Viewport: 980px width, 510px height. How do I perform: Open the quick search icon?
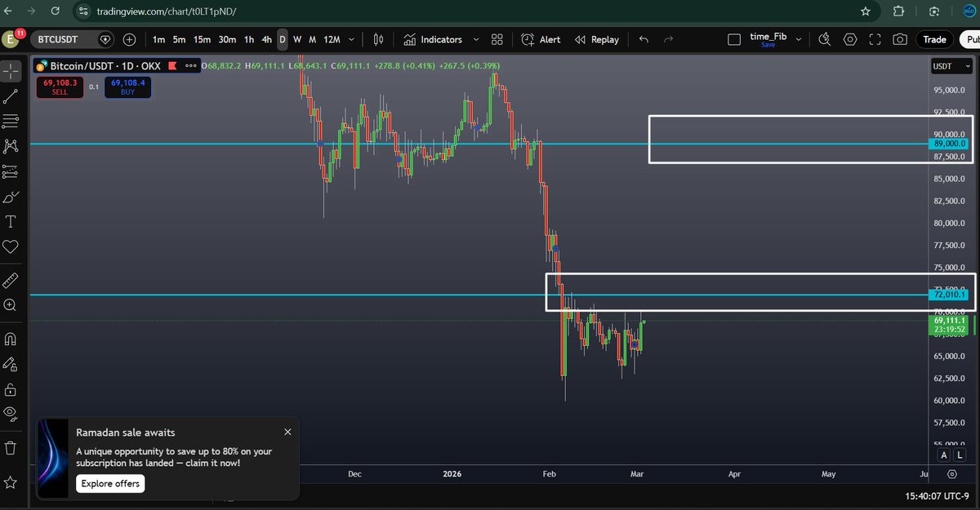pyautogui.click(x=824, y=39)
